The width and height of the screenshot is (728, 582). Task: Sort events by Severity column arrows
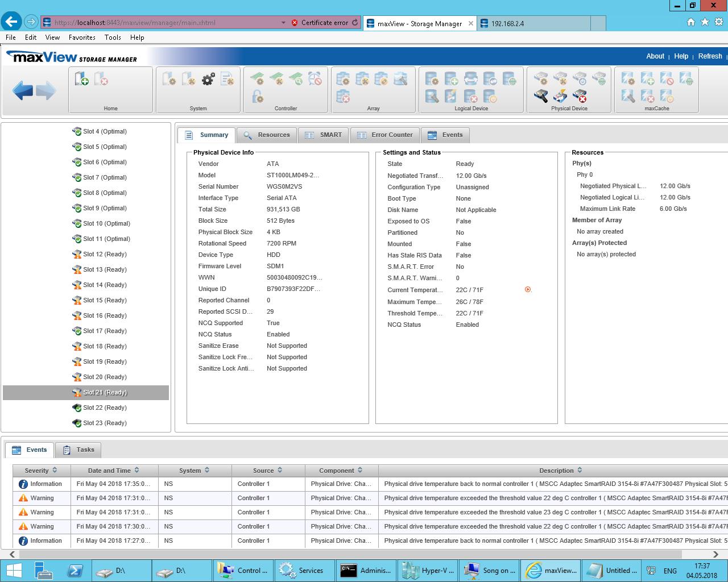point(55,471)
